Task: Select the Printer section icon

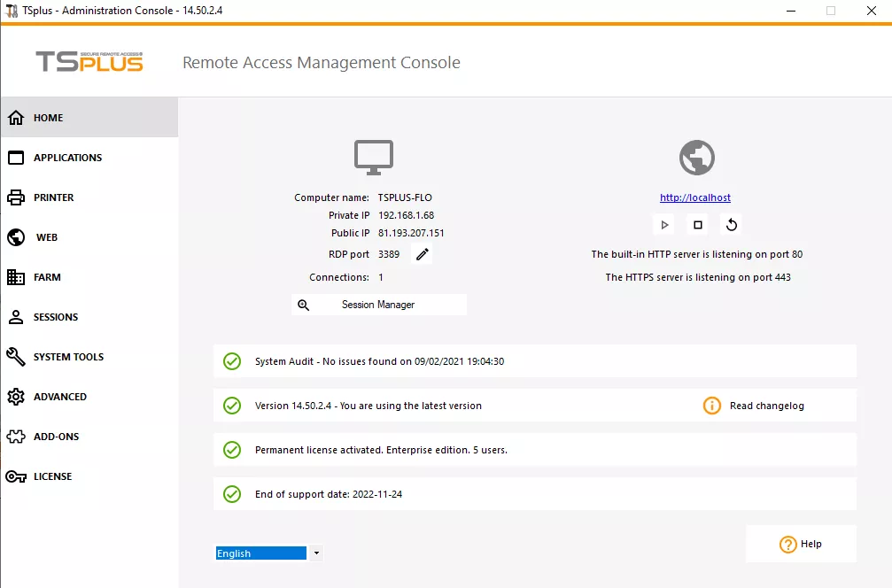Action: coord(15,197)
